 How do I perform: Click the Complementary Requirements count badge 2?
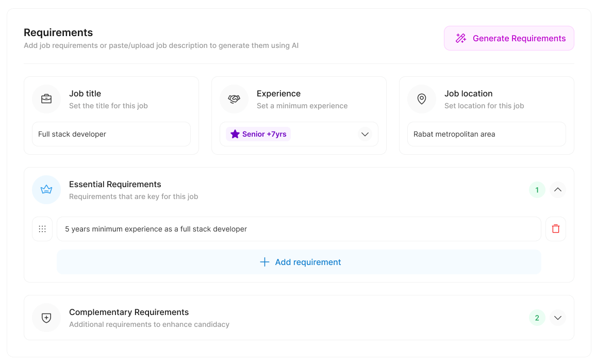pos(537,318)
